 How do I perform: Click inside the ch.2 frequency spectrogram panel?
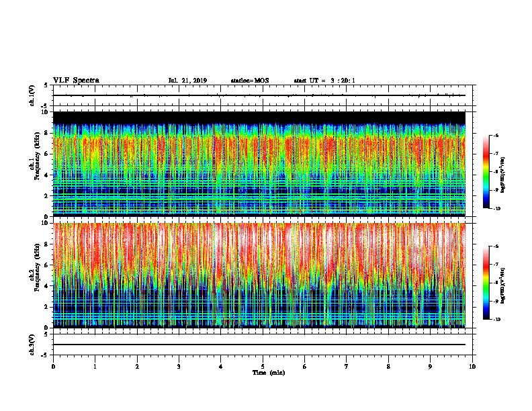(259, 275)
